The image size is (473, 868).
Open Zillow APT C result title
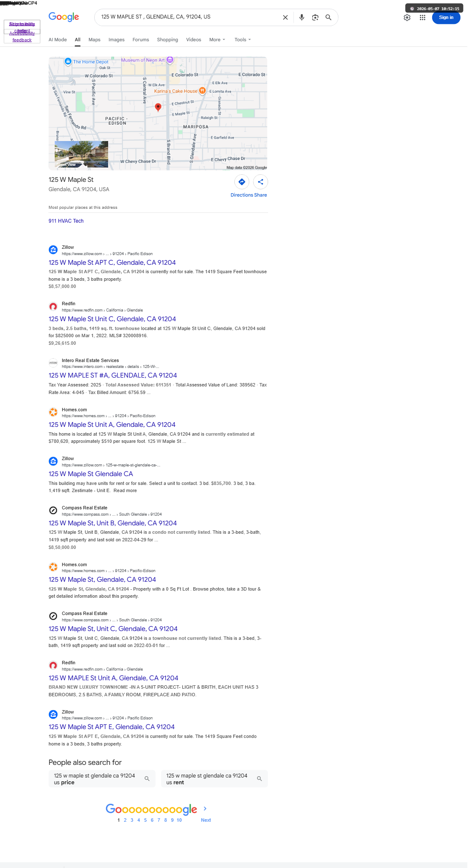[x=112, y=263]
